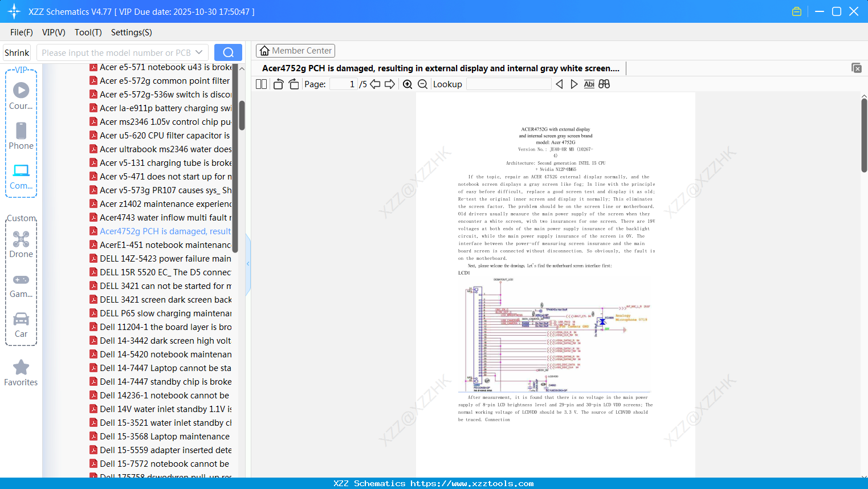Click the blue search magnifier button
868x489 pixels.
(x=228, y=52)
